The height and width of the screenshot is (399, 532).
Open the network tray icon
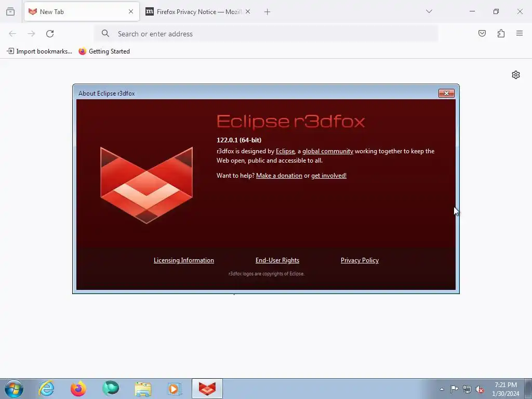[x=467, y=389]
